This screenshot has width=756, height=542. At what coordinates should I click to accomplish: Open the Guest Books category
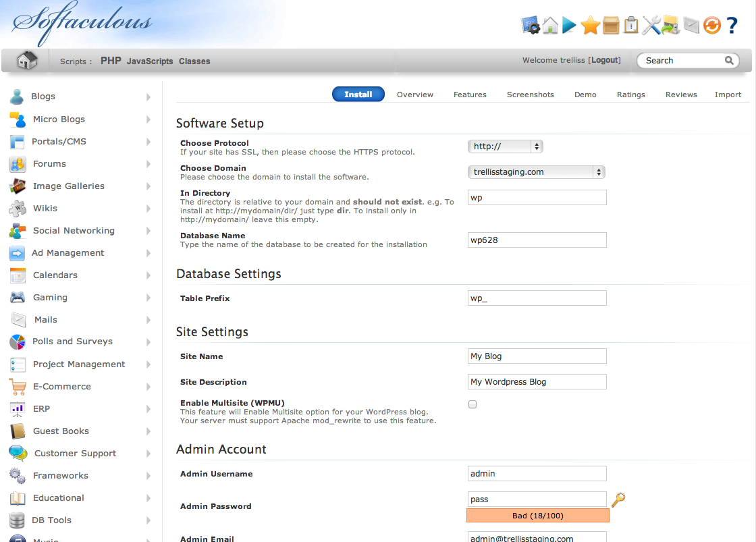tap(61, 431)
